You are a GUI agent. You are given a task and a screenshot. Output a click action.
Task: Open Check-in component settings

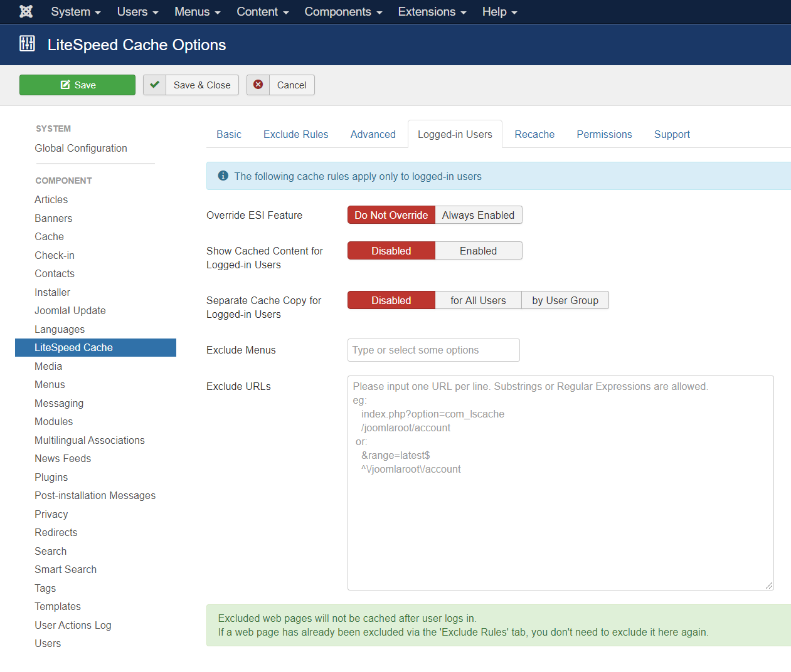coord(55,255)
